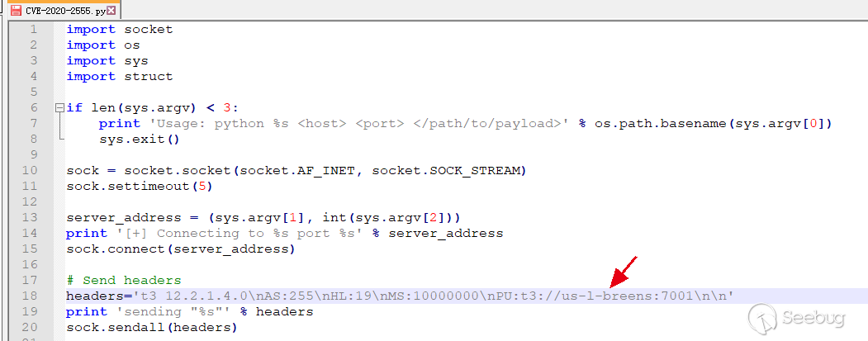Viewport: 868px width, 341px height.
Task: Click the 'import sys' line
Action: pos(107,61)
